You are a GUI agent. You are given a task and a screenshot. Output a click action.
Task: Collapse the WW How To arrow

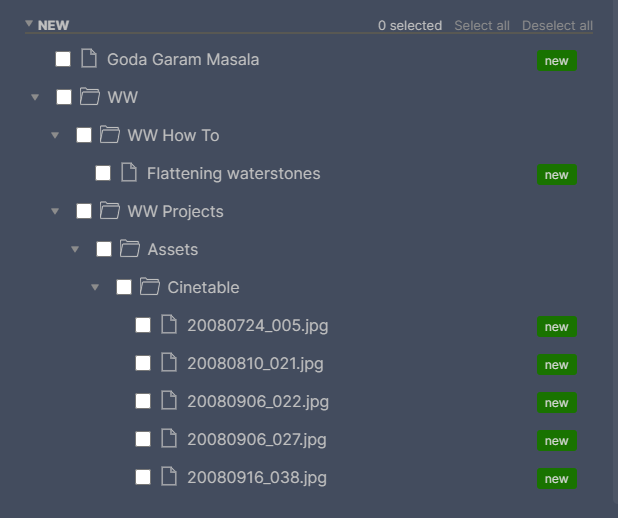click(x=55, y=135)
